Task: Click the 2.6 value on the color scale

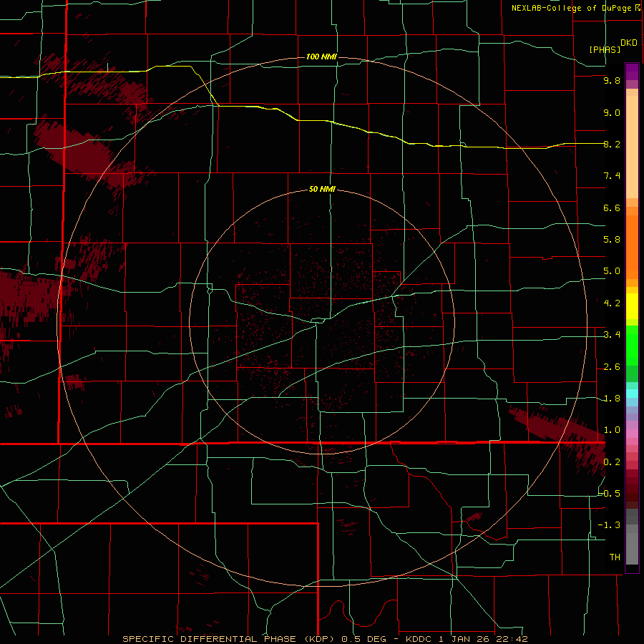Action: coord(612,367)
